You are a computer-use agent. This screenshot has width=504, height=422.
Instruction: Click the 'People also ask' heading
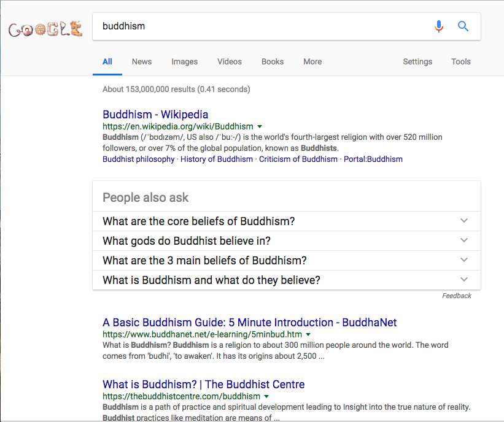145,198
